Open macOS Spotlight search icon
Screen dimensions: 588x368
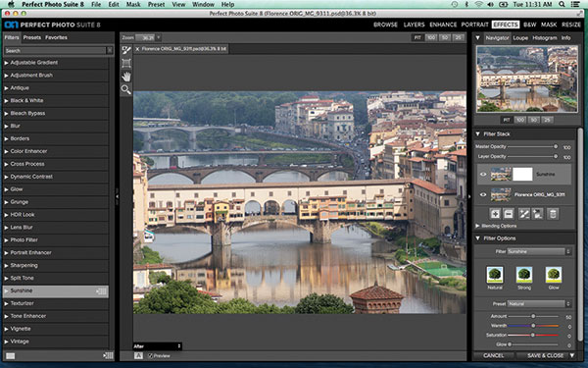562,4
